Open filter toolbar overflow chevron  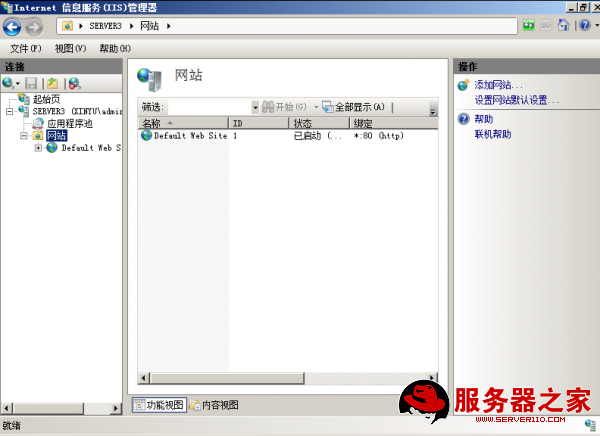tap(433, 109)
